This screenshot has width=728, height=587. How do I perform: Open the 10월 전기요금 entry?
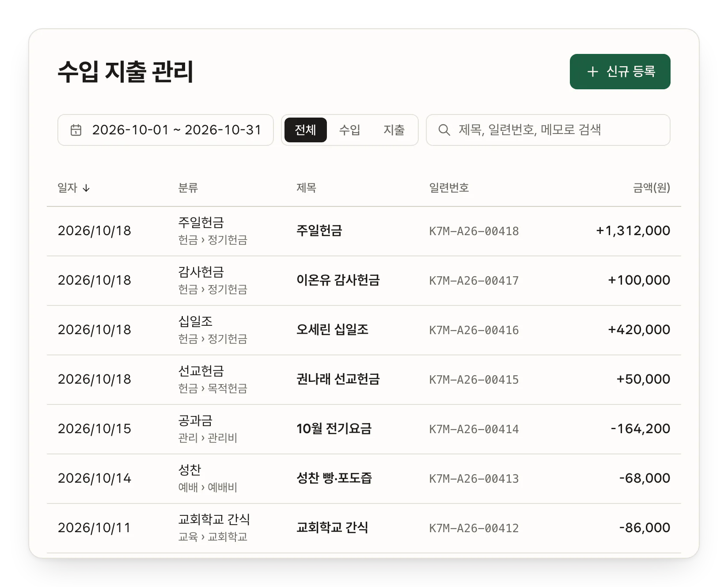click(334, 429)
